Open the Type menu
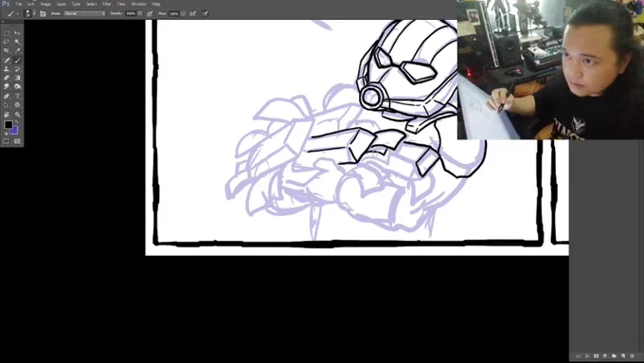The image size is (644, 363). [77, 4]
